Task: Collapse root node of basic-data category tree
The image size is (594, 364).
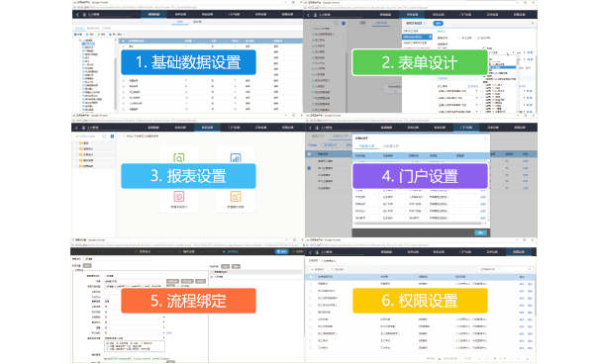Action: (77, 41)
